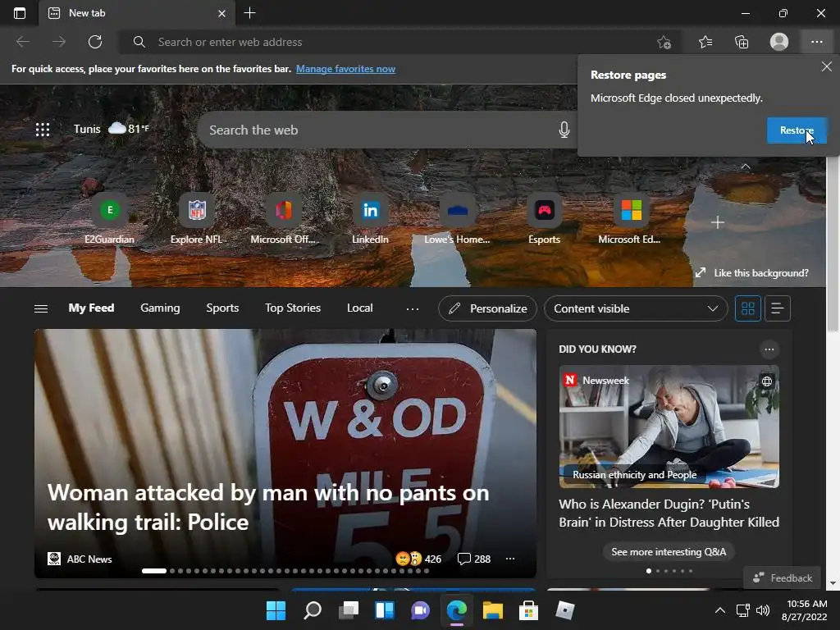Select first dot of Did You Know carousel
The height and width of the screenshot is (630, 840).
(x=649, y=571)
